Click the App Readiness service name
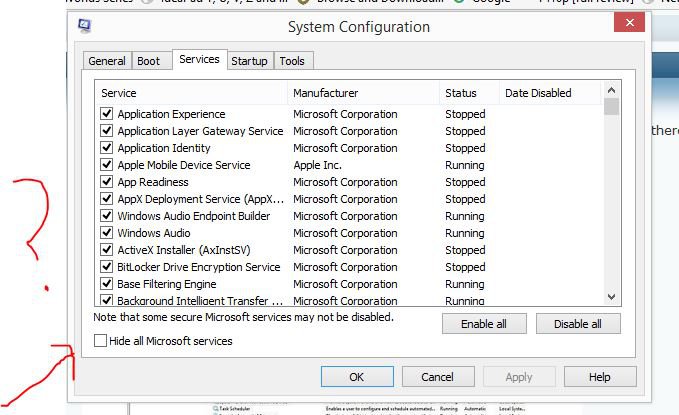This screenshot has width=679, height=415. 153,182
